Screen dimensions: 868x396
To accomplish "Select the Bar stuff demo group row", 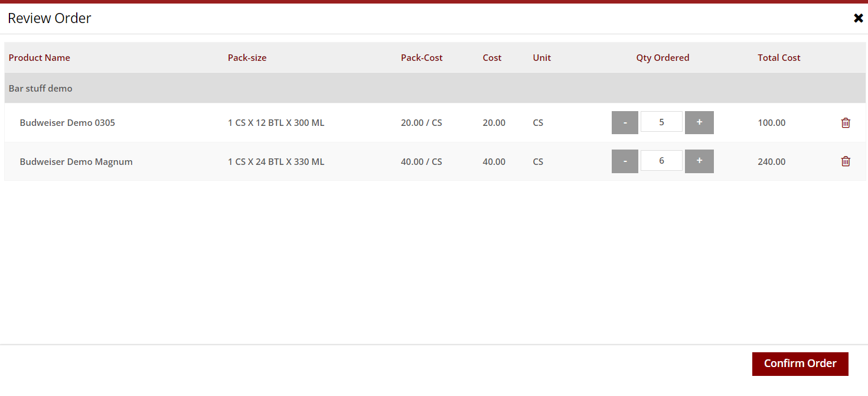I will coord(41,89).
